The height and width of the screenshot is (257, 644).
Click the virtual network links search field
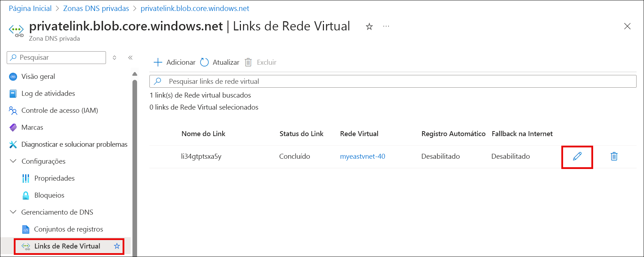[389, 81]
